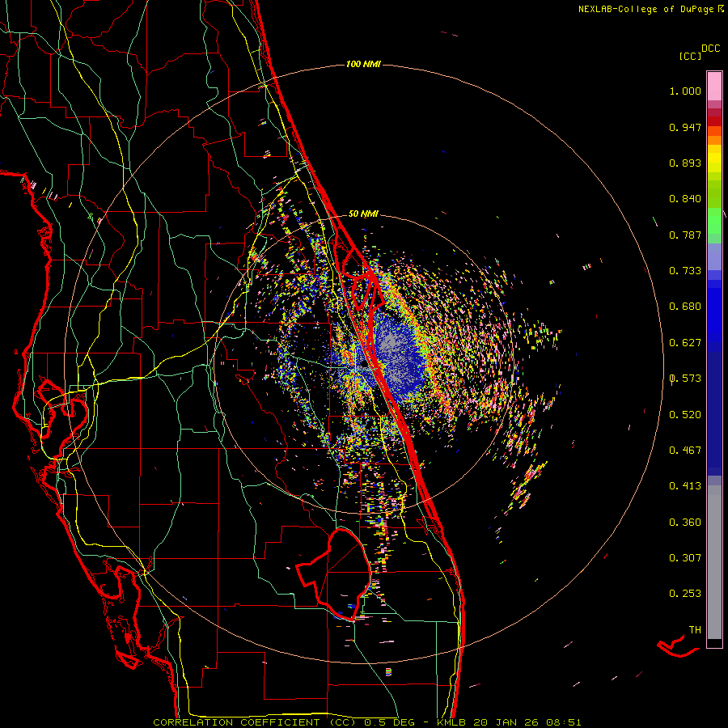Image resolution: width=728 pixels, height=728 pixels.
Task: Click the 0.573 scale value
Action: tap(685, 379)
